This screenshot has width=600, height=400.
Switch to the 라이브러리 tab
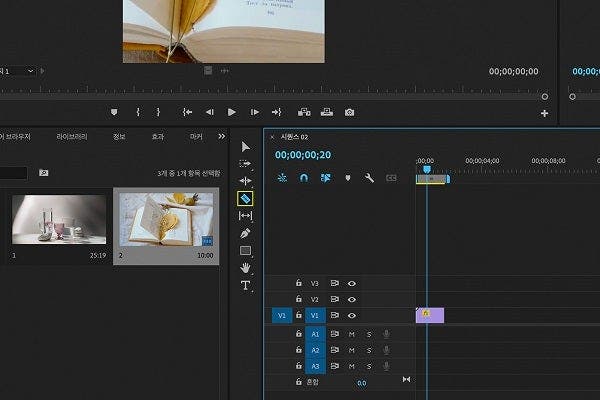pyautogui.click(x=72, y=136)
